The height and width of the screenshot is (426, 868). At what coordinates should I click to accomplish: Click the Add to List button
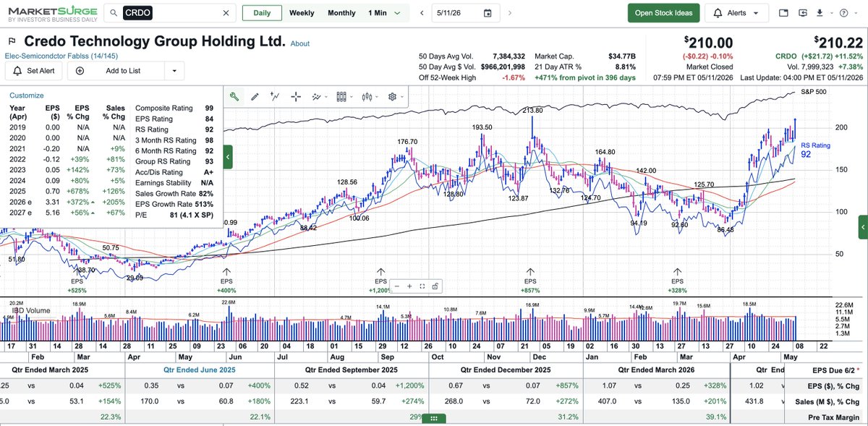coord(116,70)
